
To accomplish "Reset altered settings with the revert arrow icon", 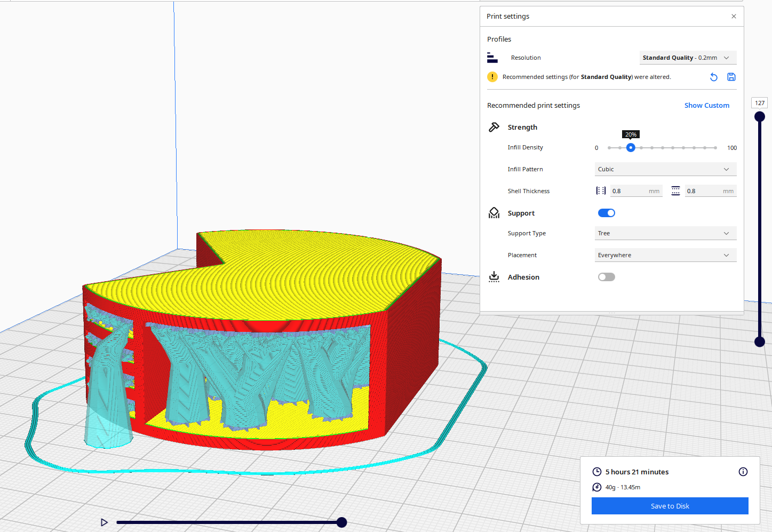I will pos(714,77).
